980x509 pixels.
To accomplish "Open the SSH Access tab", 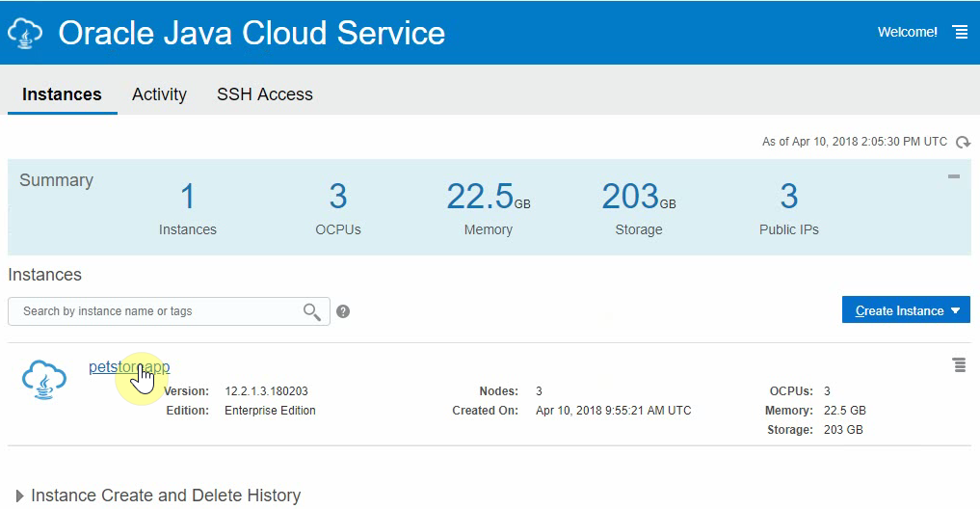I will pos(265,94).
